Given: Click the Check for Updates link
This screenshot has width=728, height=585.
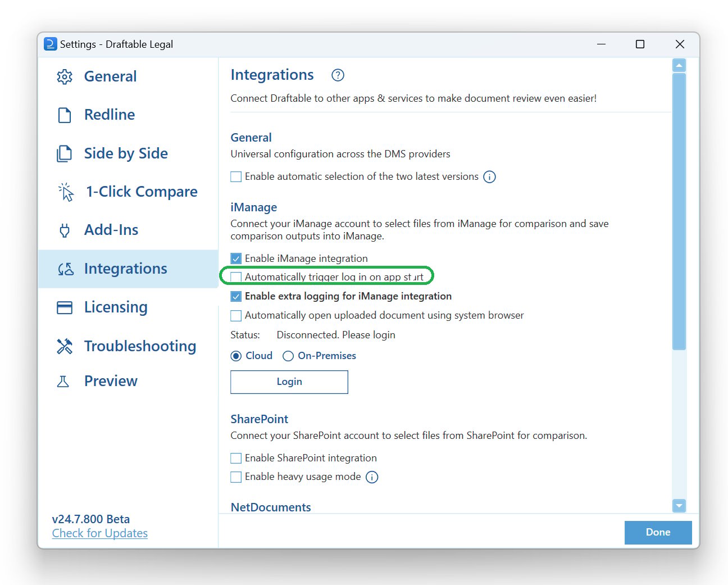Looking at the screenshot, I should point(100,533).
